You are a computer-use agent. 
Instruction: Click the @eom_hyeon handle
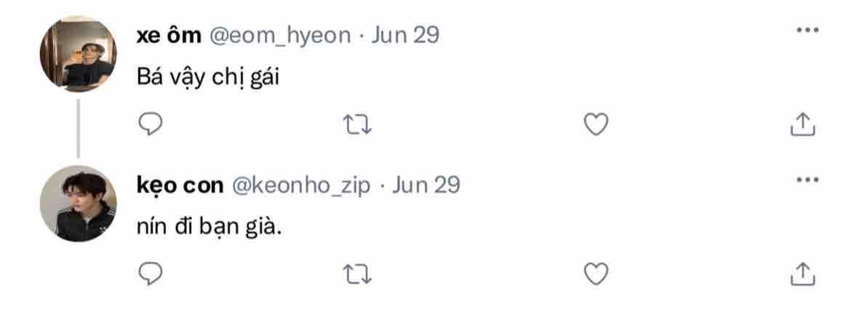point(280,36)
